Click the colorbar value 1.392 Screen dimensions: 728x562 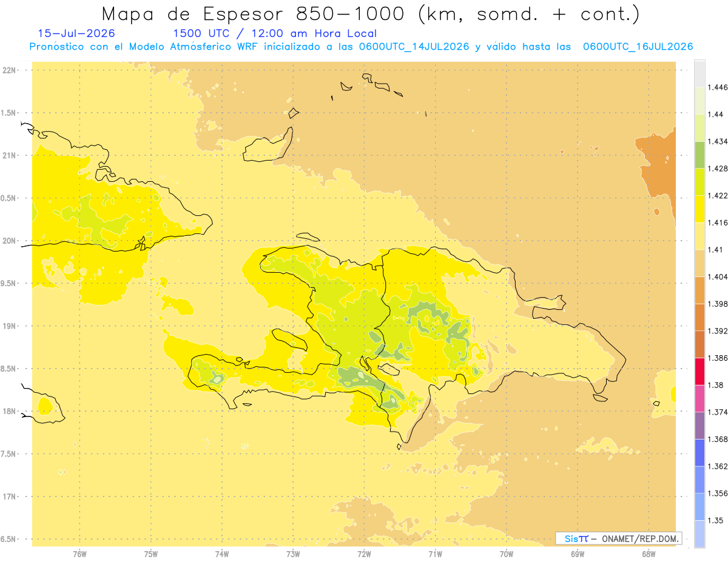click(x=719, y=331)
